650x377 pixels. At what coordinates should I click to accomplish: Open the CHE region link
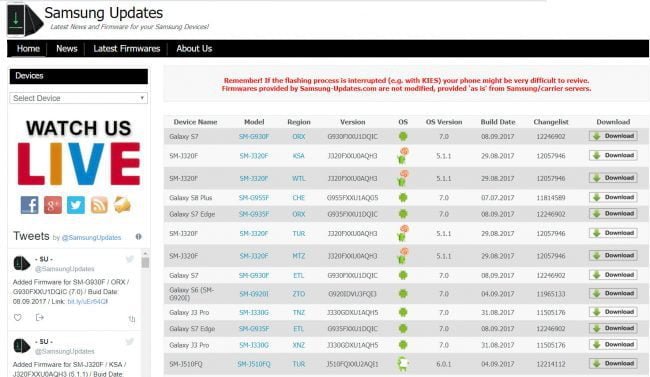[x=298, y=198]
